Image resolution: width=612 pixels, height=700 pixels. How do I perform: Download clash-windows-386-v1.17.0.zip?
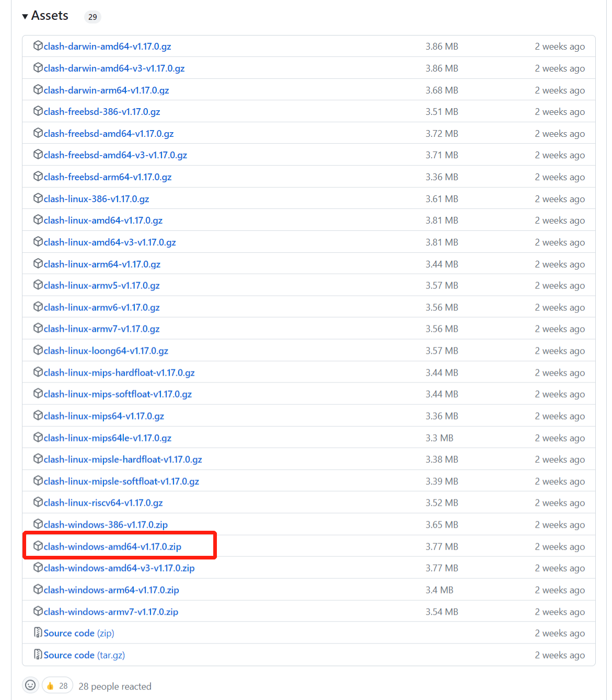coord(106,524)
